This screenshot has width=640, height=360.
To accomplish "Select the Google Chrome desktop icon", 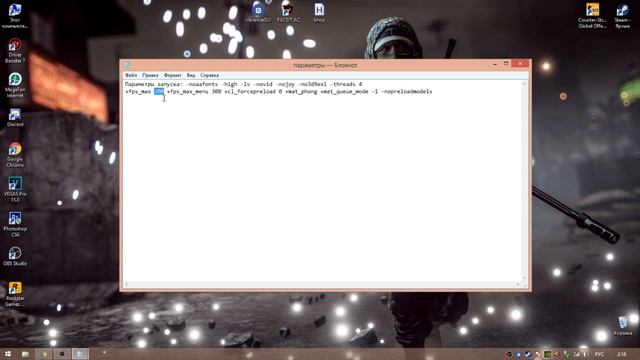I will (x=15, y=155).
